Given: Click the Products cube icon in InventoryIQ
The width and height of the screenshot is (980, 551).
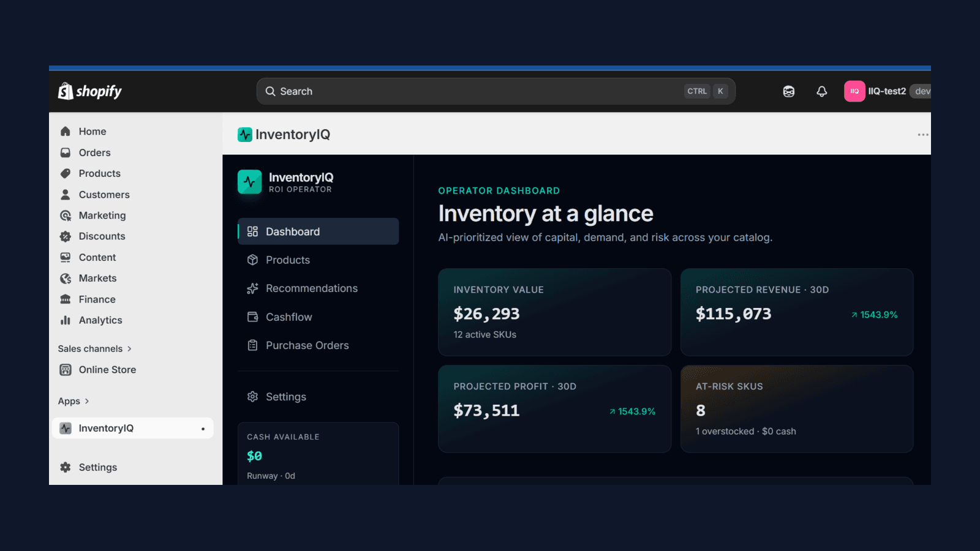Looking at the screenshot, I should 252,260.
